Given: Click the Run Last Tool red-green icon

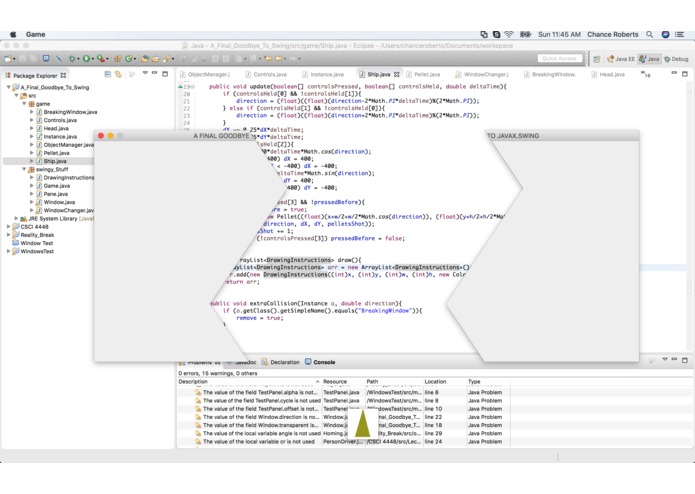Looking at the screenshot, I should pyautogui.click(x=101, y=58).
